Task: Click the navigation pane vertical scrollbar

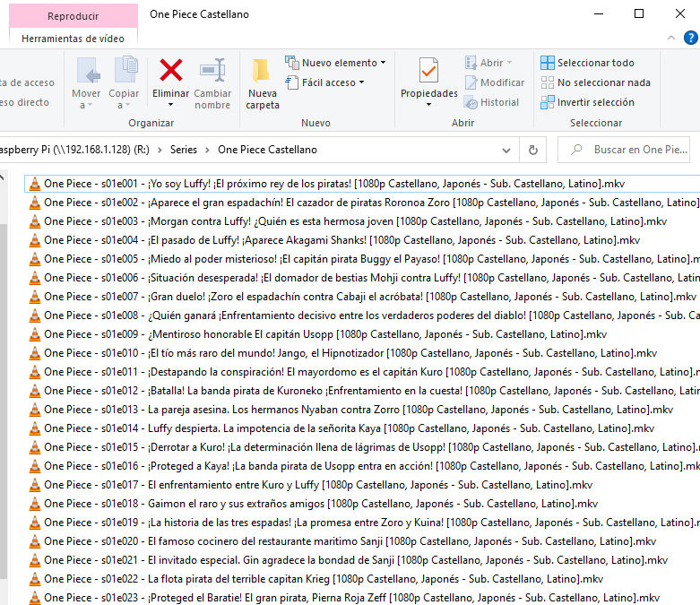Action: tap(4, 402)
